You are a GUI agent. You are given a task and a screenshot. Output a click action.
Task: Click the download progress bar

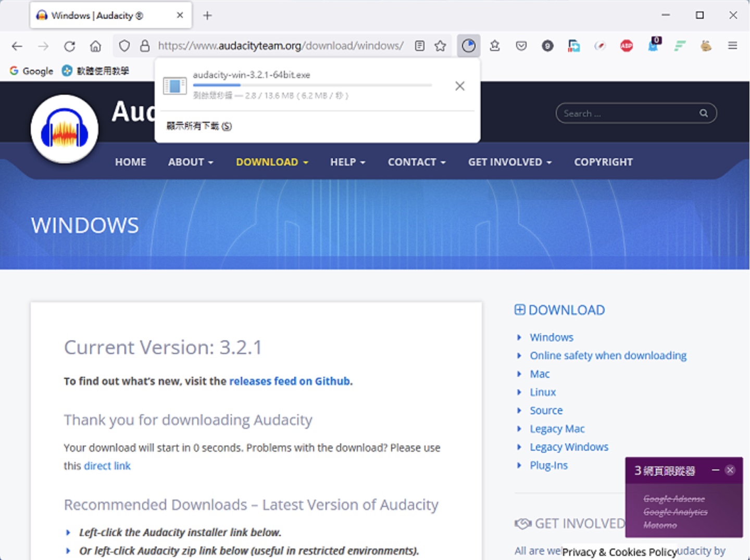click(312, 85)
